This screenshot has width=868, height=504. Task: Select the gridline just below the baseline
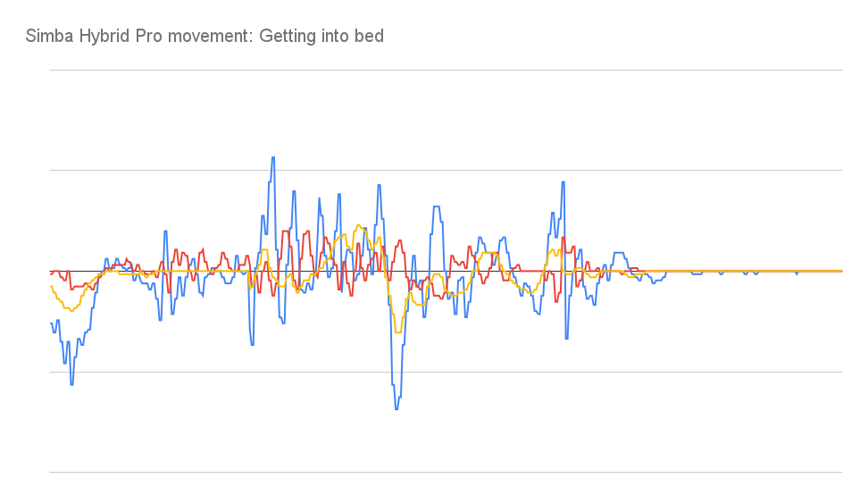[x=446, y=372]
